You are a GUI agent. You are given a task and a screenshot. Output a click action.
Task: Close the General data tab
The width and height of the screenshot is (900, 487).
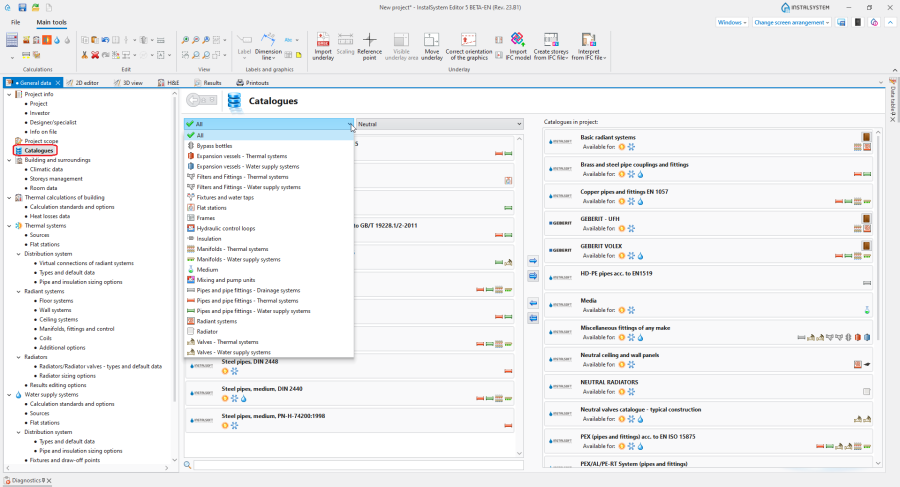(58, 83)
